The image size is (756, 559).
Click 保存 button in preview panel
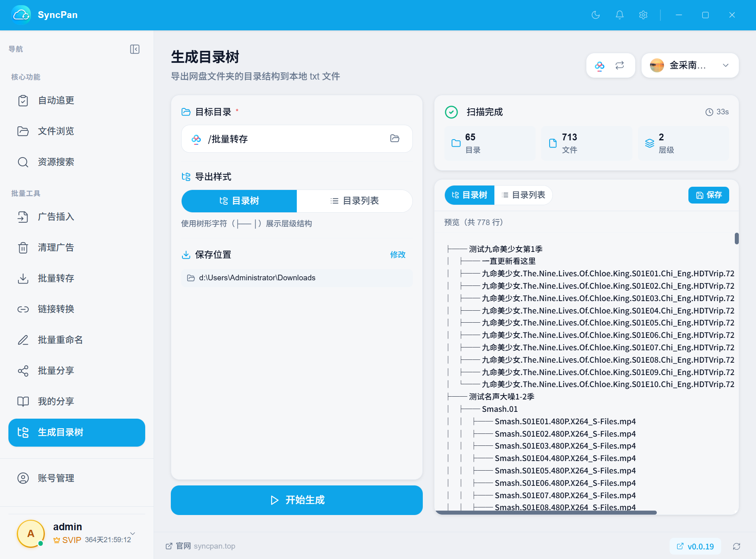click(x=709, y=195)
